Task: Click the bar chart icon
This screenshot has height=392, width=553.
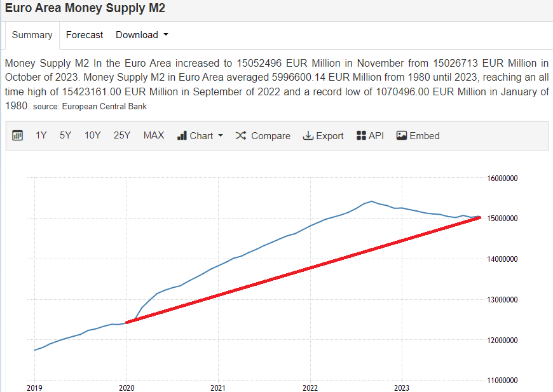Action: 182,136
